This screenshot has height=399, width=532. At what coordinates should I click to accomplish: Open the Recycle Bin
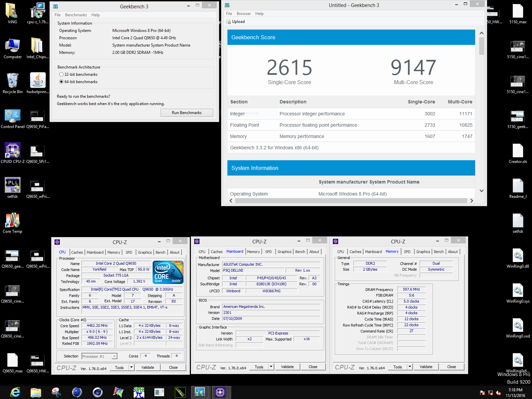(x=13, y=83)
